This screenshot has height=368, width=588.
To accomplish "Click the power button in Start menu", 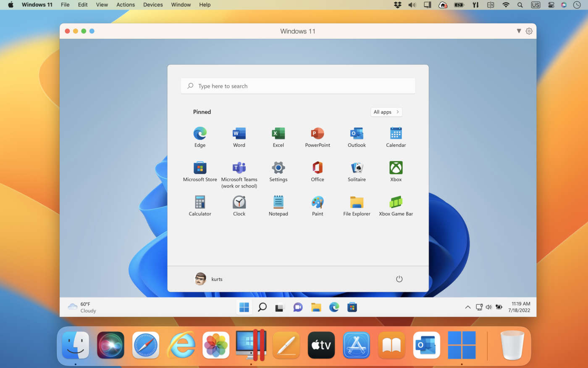I will [x=399, y=279].
